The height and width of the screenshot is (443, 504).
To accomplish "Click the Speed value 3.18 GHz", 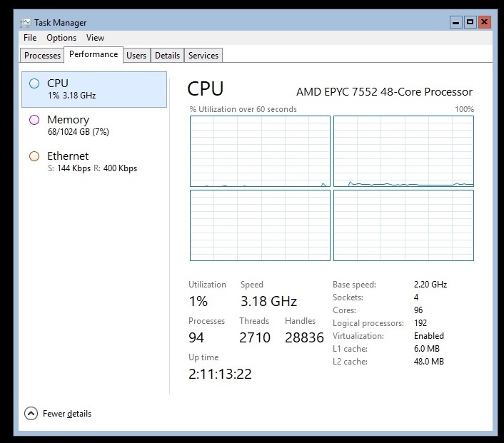I will point(268,301).
